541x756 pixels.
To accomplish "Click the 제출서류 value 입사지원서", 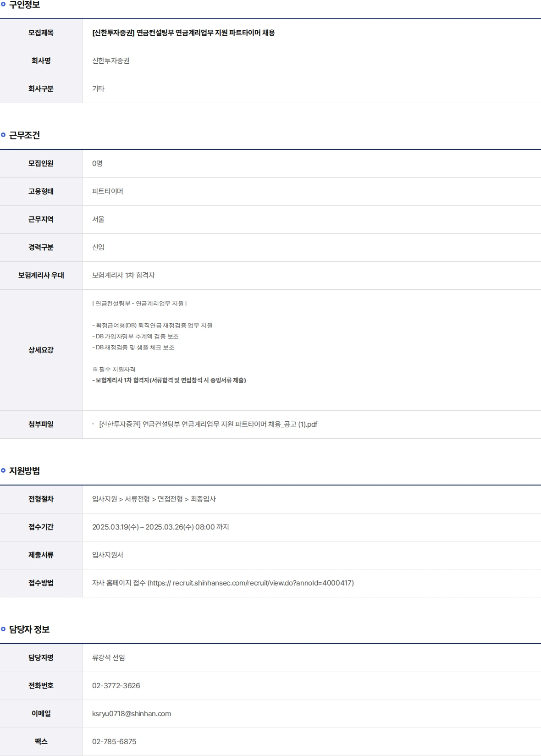I will pyautogui.click(x=108, y=555).
